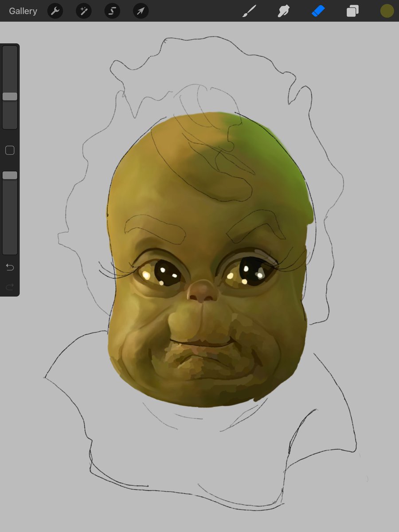Open the active olive color swatch

386,11
